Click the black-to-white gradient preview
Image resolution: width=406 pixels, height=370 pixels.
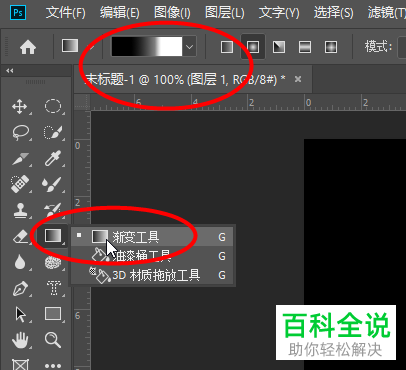[x=147, y=46]
